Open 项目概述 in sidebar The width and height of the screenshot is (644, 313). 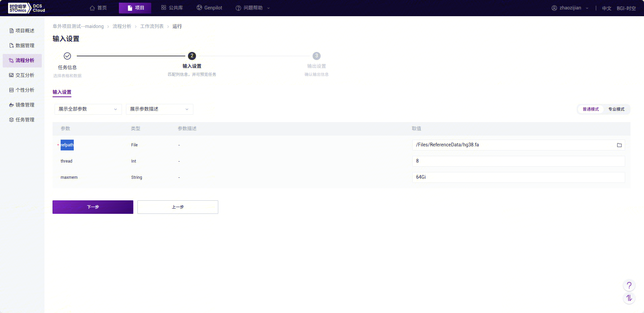[22, 31]
